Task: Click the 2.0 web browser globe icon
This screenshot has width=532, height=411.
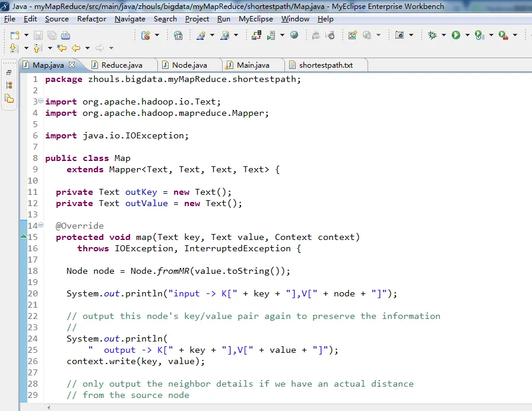Action: [178, 35]
